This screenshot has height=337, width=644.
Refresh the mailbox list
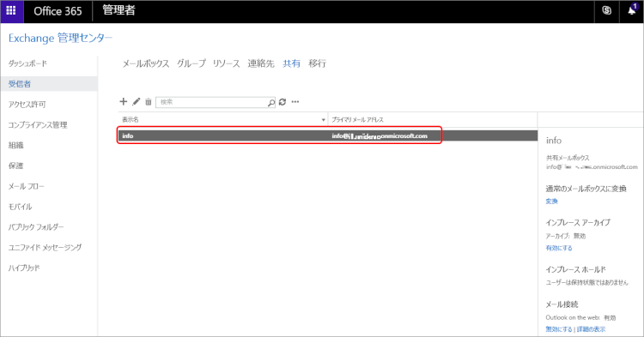tap(283, 102)
